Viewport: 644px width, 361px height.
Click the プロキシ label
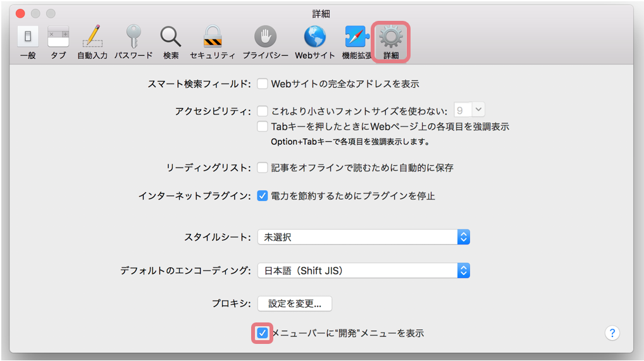click(232, 304)
